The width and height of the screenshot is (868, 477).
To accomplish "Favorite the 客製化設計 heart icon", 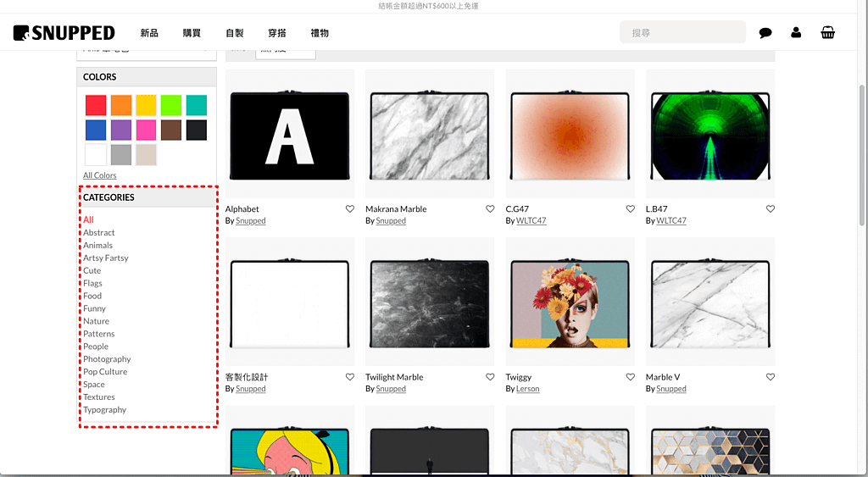I will point(350,377).
